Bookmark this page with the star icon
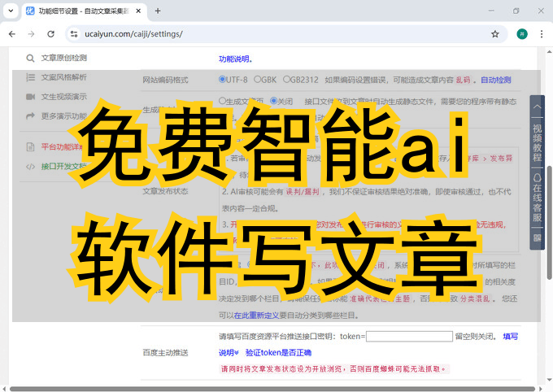Viewport: 553px width, 392px height. [x=494, y=34]
